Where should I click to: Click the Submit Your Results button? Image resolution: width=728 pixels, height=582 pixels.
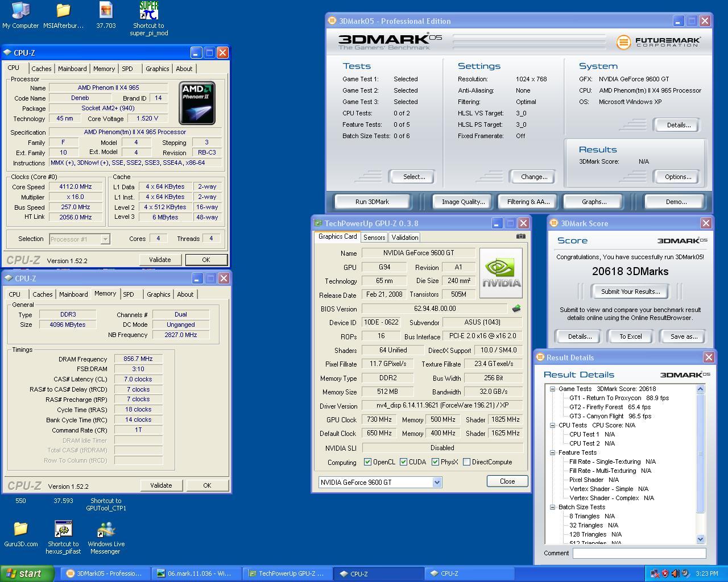click(x=631, y=292)
